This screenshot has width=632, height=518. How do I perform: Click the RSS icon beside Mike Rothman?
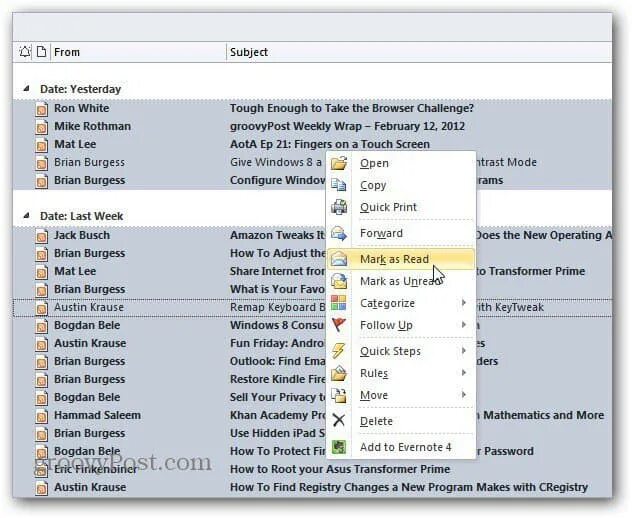[41, 127]
